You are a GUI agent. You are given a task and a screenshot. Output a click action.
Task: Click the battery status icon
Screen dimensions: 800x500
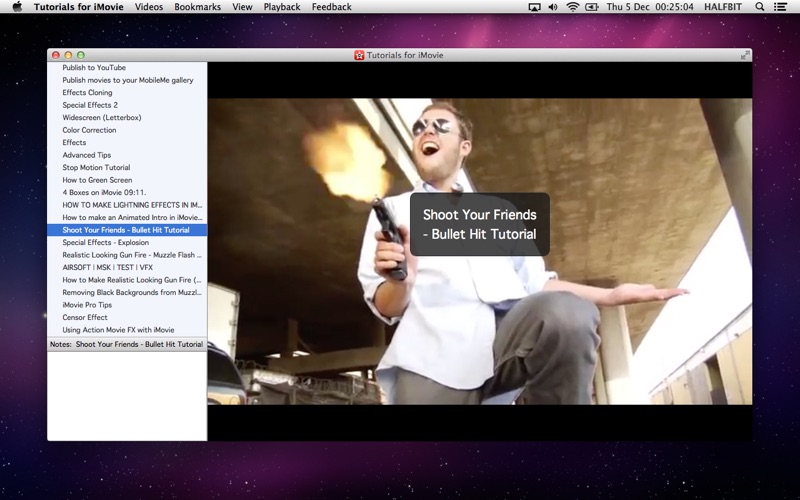tap(592, 7)
